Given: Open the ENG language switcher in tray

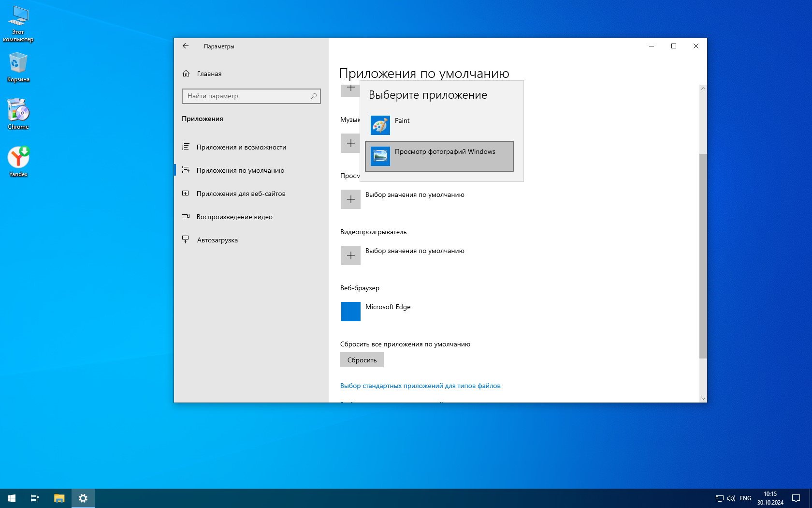Looking at the screenshot, I should (x=745, y=498).
